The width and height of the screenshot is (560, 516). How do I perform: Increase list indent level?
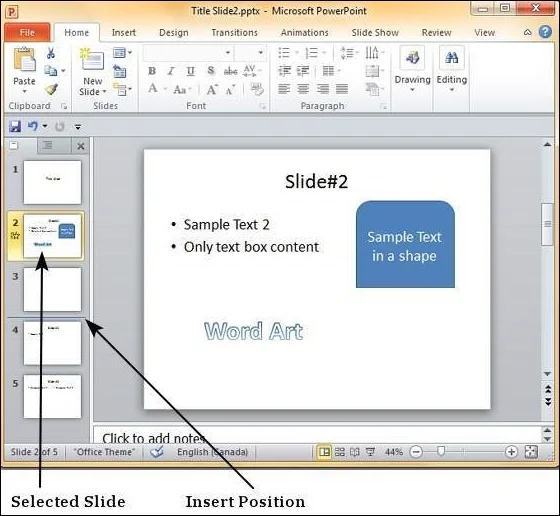pyautogui.click(x=303, y=71)
